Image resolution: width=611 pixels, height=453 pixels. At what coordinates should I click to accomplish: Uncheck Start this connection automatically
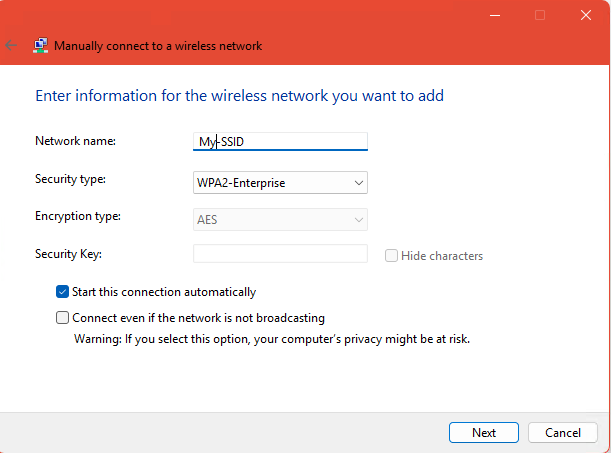coord(64,292)
